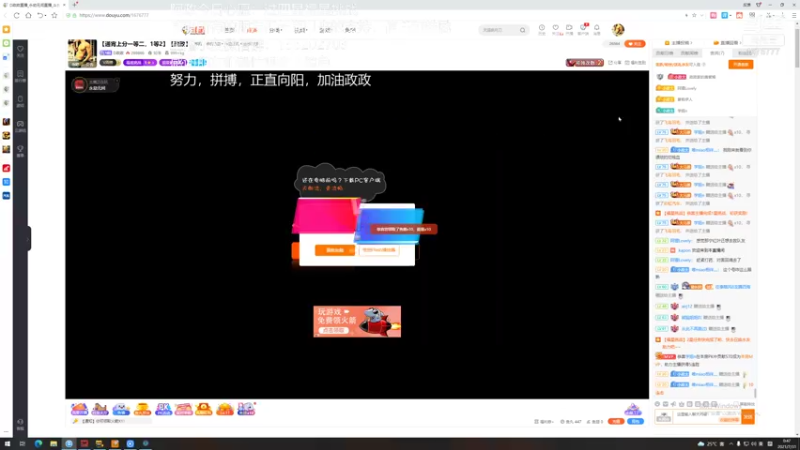Click the left sidebar gamepad icon
Screen dimensions: 800x450
(20, 126)
